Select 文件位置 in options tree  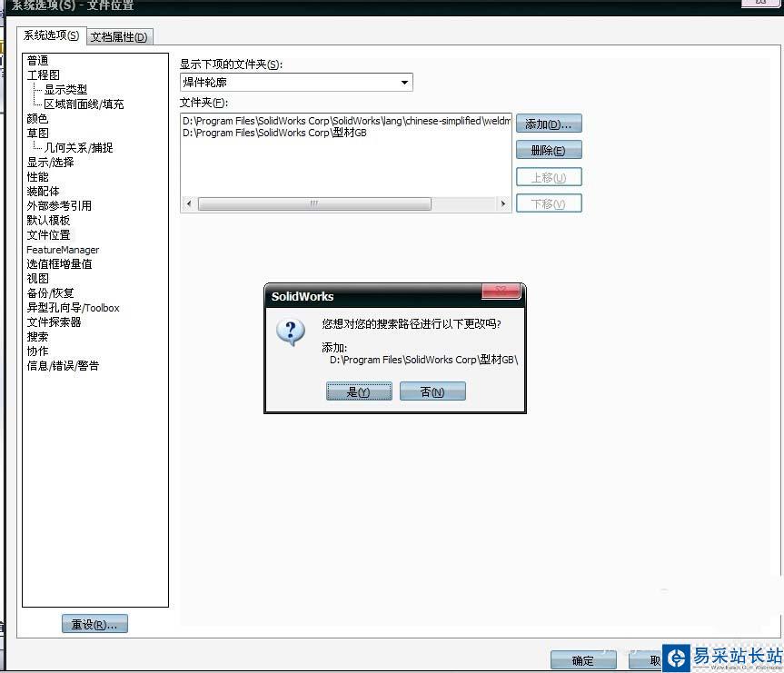click(48, 234)
